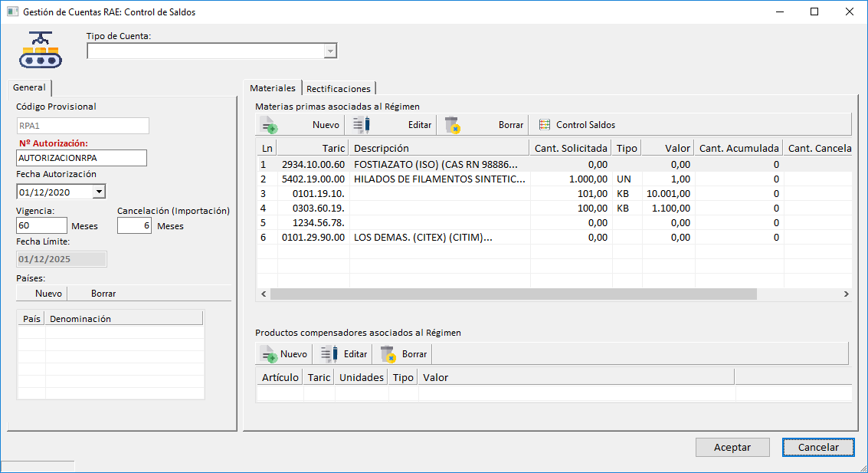Select the General tab

[29, 87]
